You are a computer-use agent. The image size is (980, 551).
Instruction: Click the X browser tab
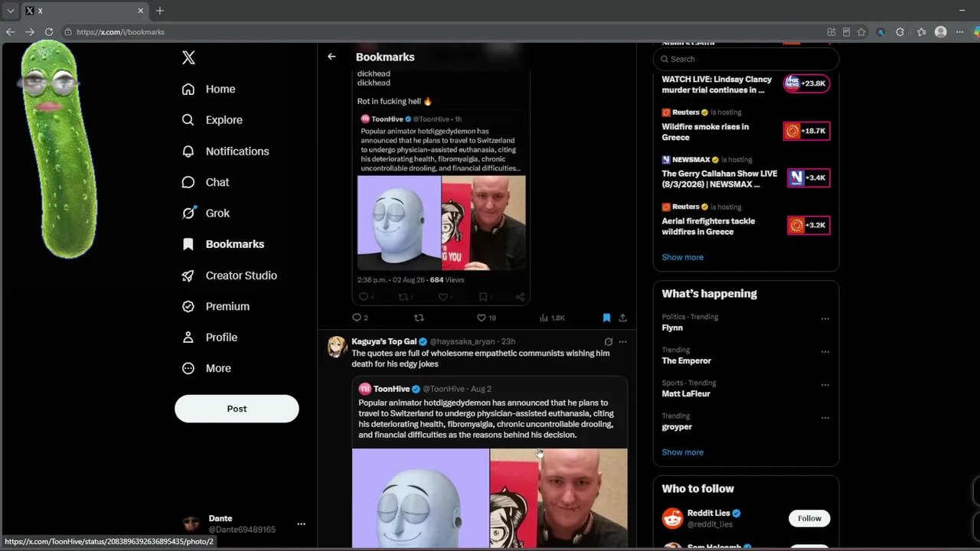(x=84, y=11)
